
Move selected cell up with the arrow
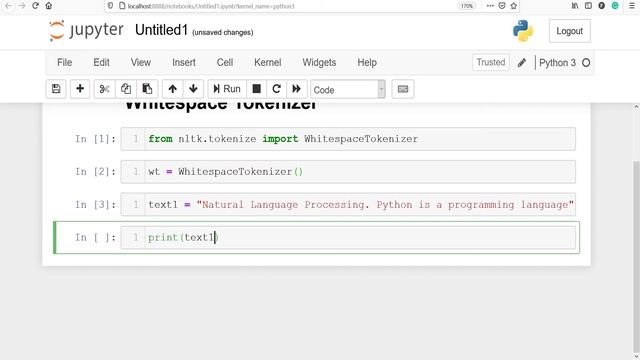click(173, 89)
